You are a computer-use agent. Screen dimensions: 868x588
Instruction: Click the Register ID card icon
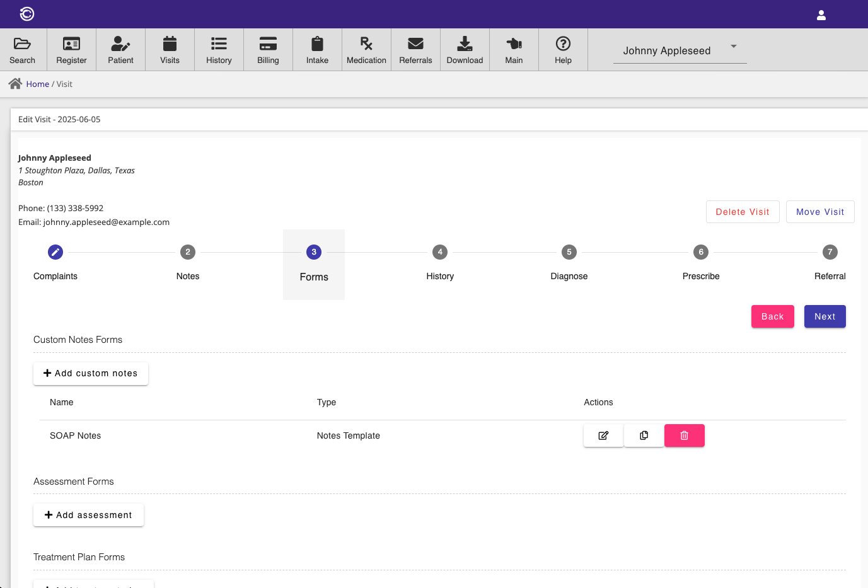point(71,44)
